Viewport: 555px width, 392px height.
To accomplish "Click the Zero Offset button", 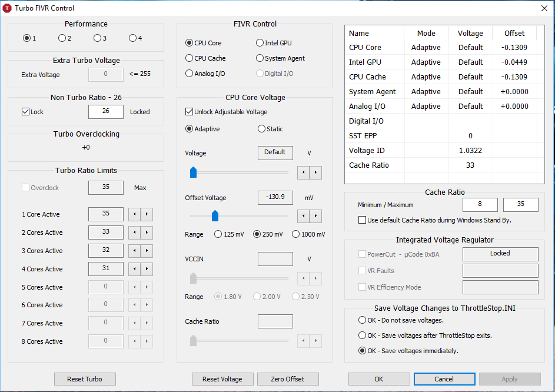I will pos(288,379).
